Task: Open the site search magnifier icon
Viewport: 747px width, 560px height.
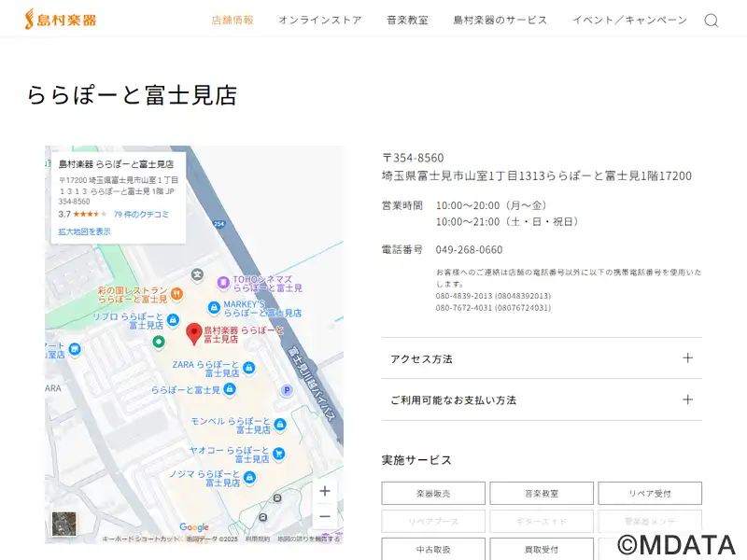Action: point(711,21)
